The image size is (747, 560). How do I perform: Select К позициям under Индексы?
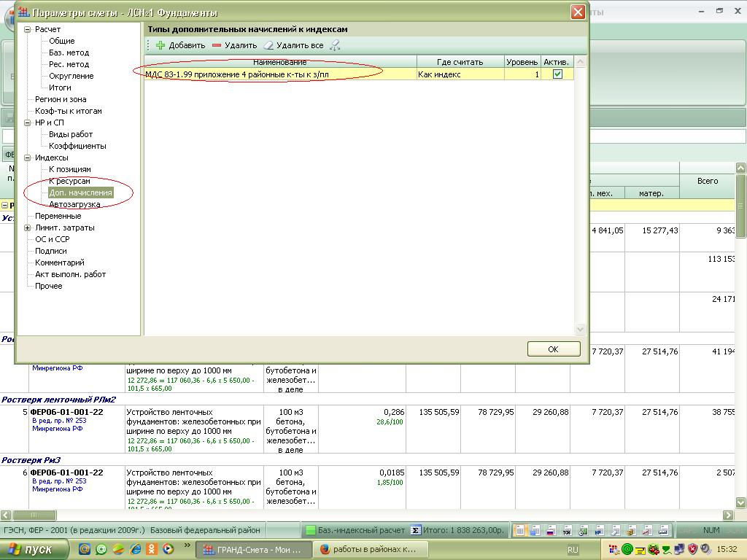point(70,169)
